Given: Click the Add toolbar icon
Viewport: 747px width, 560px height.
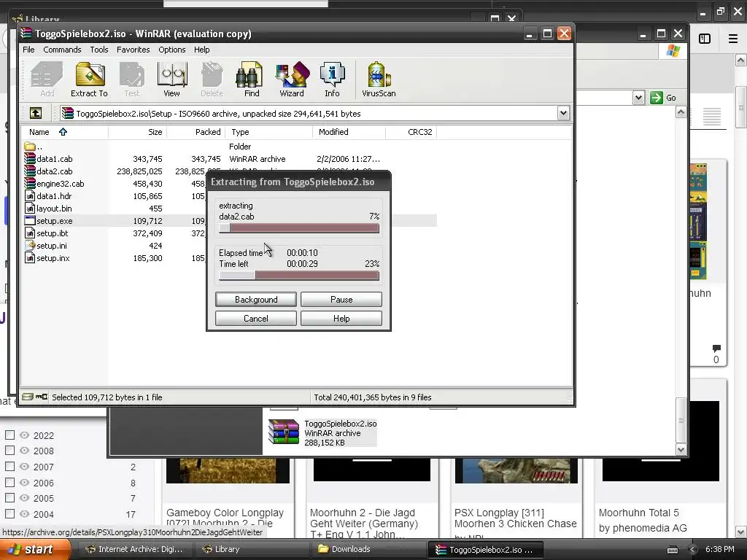Looking at the screenshot, I should pos(47,79).
